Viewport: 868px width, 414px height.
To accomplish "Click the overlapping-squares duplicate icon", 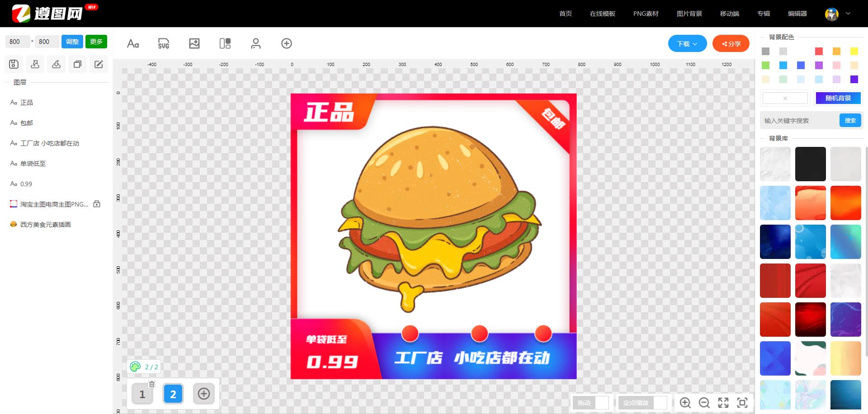I will [x=77, y=64].
